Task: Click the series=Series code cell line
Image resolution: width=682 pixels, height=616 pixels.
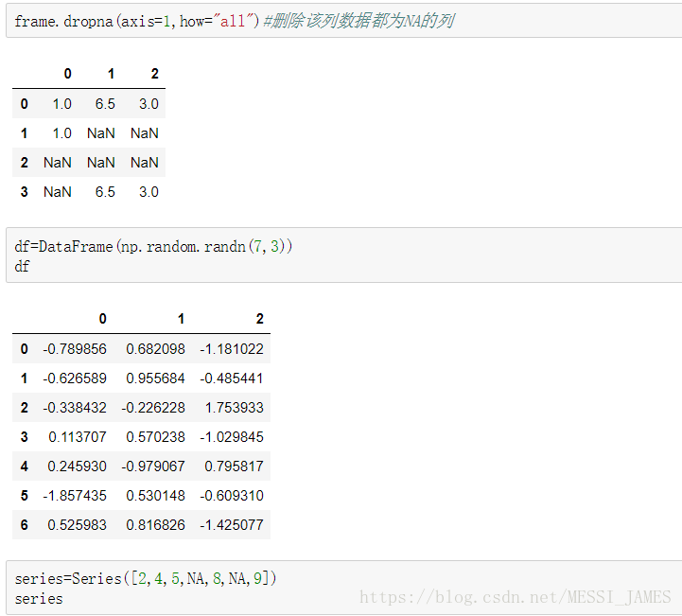Action: click(146, 578)
